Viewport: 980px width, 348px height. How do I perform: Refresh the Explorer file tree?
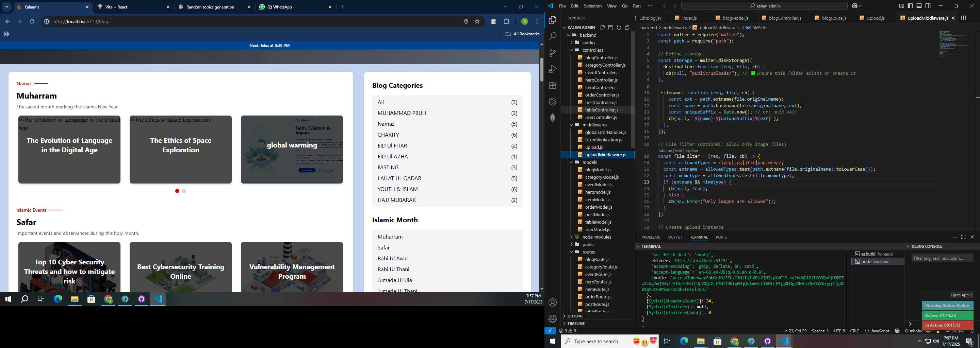click(619, 27)
